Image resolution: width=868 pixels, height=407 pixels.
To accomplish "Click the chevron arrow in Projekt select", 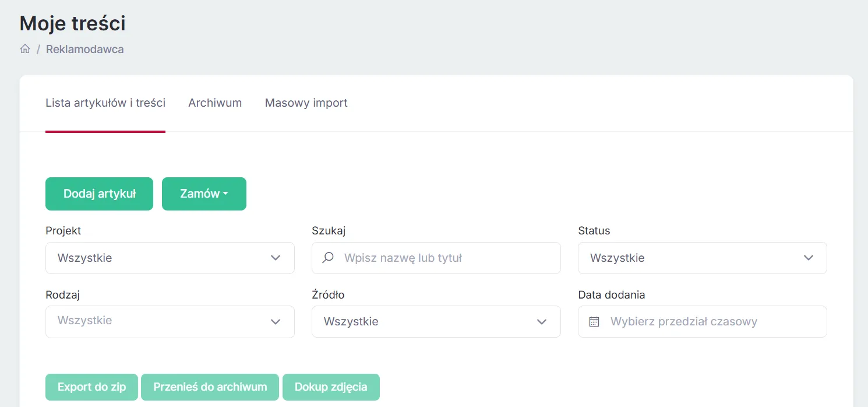I will coord(276,258).
